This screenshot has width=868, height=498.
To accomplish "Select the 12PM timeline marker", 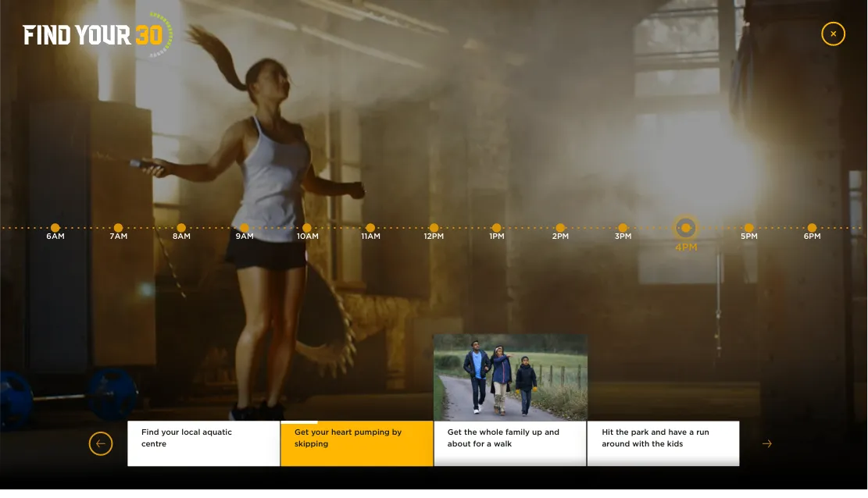I will coord(434,228).
